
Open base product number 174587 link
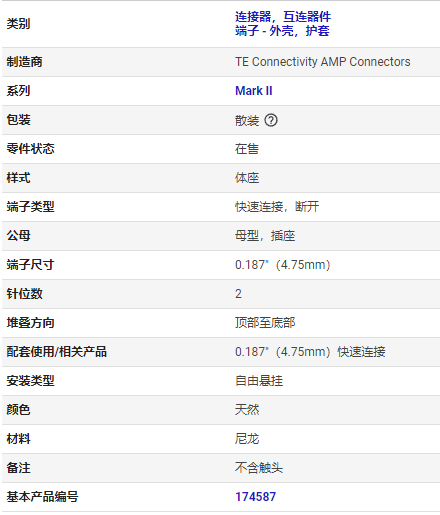tap(255, 497)
